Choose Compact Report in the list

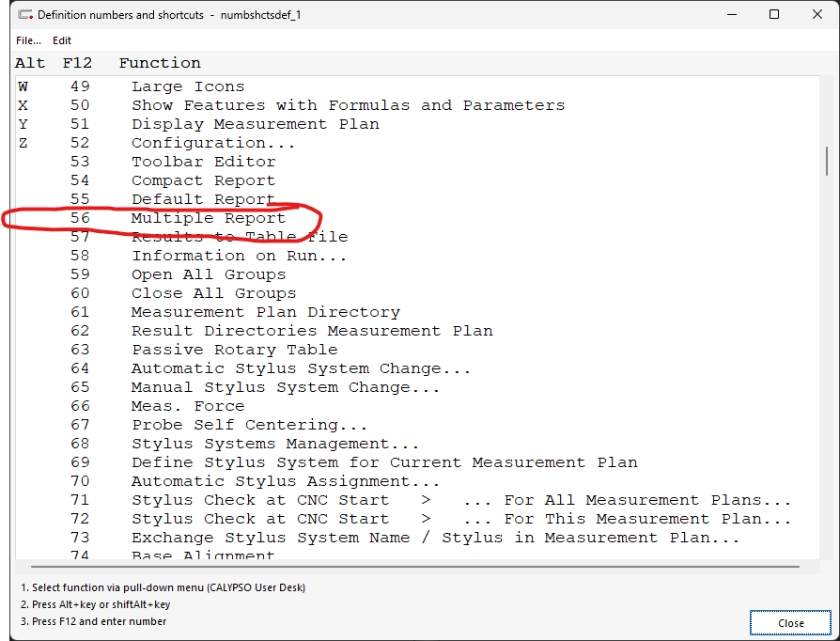point(203,180)
